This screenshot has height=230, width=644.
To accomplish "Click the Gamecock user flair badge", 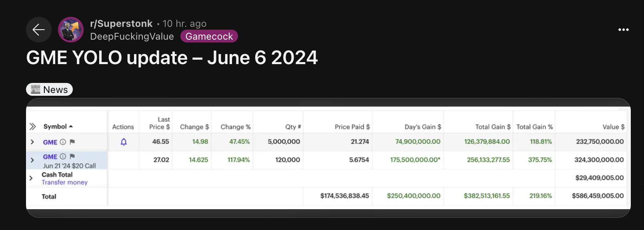I will pos(209,36).
